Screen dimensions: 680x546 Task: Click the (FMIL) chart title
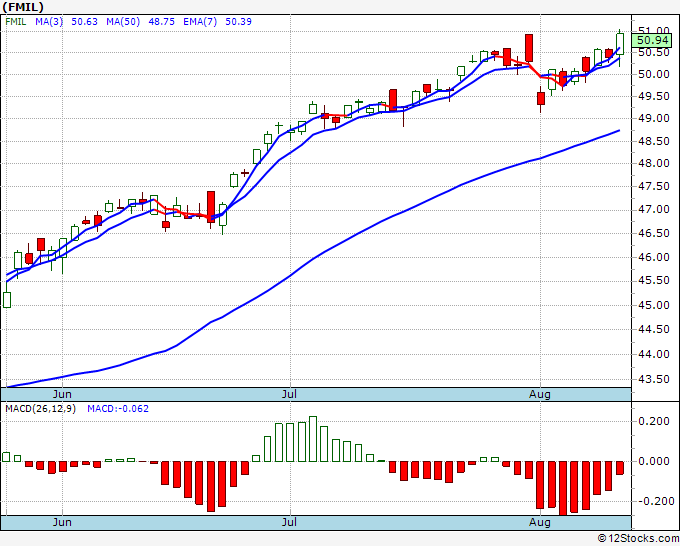[23, 7]
